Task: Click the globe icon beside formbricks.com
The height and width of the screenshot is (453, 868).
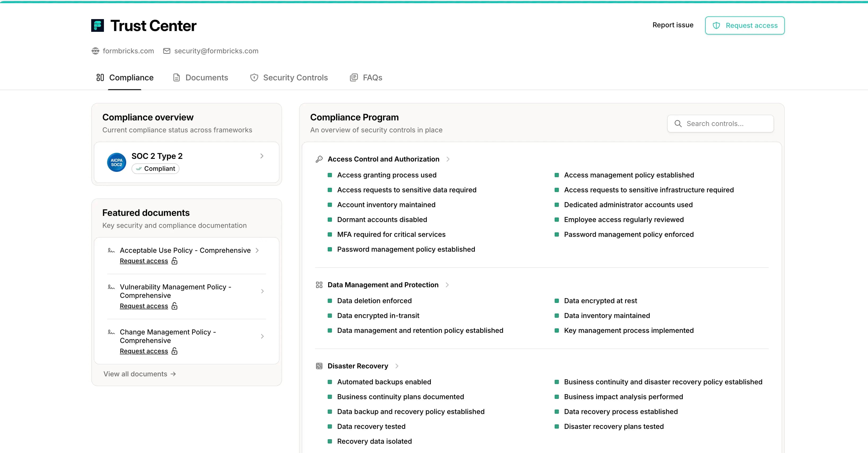Action: (x=95, y=51)
